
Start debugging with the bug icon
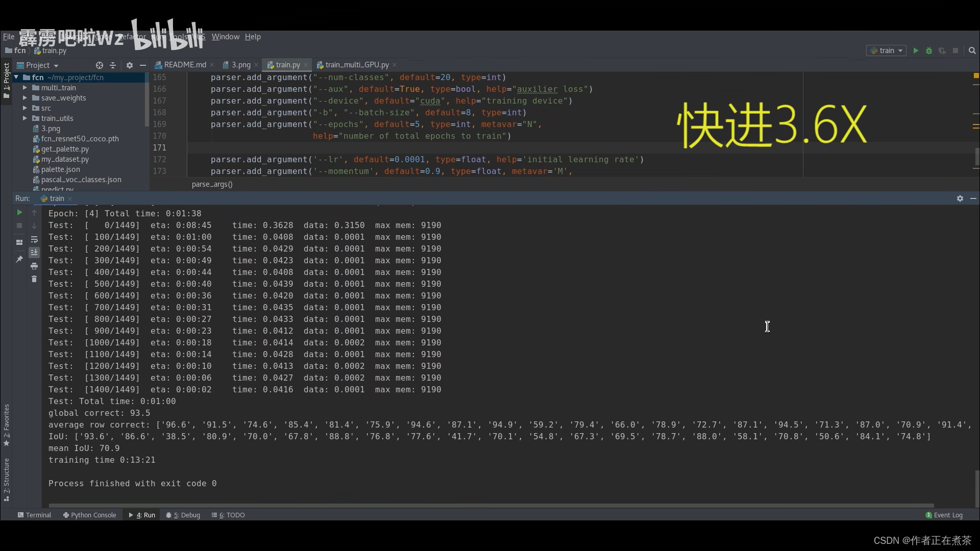click(928, 51)
